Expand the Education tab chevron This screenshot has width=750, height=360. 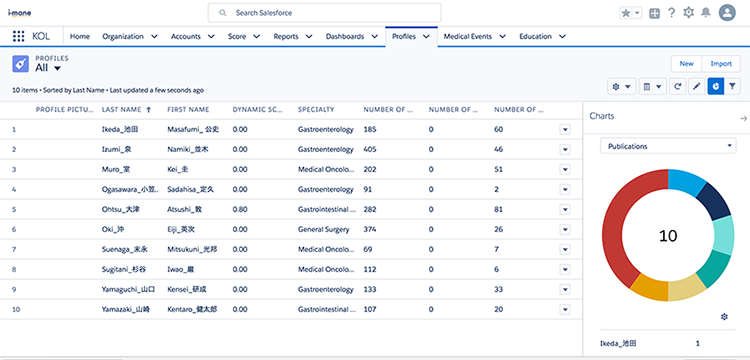coord(562,36)
